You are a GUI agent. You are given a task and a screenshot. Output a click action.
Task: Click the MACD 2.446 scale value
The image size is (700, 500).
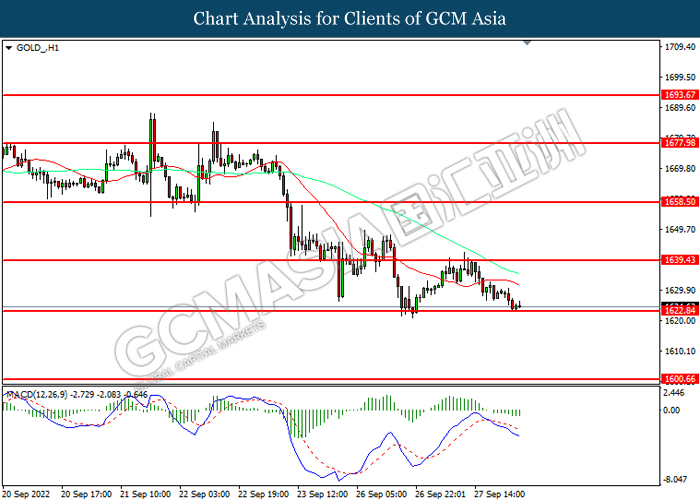(674, 393)
